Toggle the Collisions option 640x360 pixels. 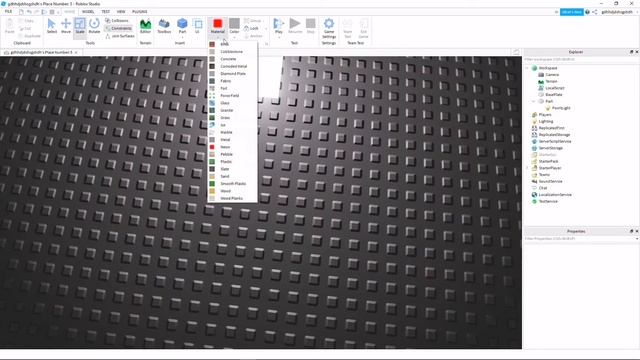point(117,20)
